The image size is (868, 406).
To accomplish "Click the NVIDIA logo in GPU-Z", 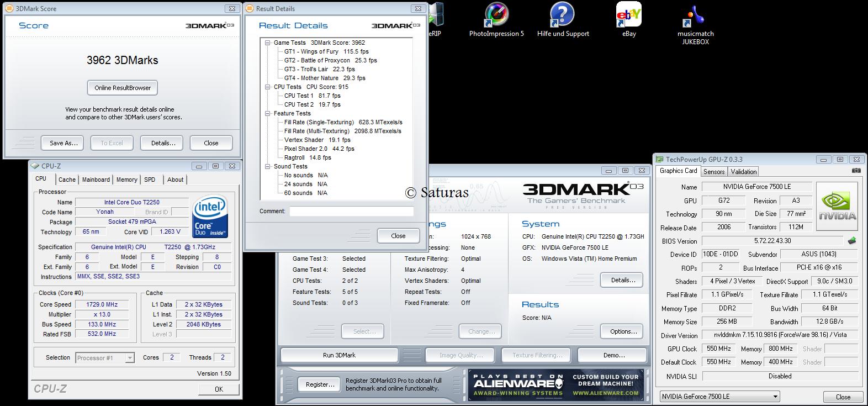I will pyautogui.click(x=837, y=207).
